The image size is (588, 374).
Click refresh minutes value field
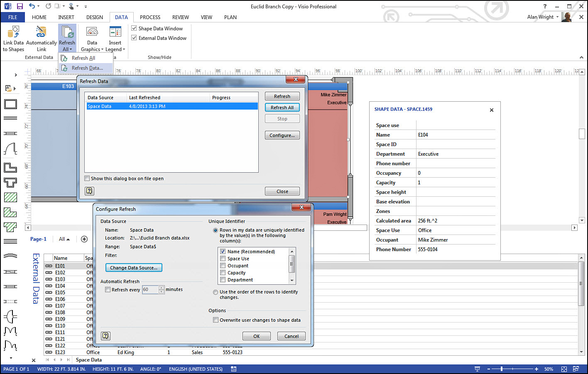[150, 290]
